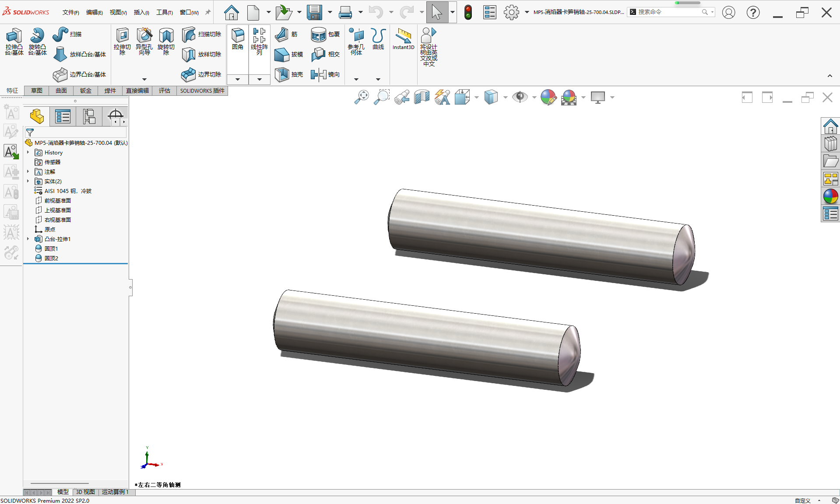The height and width of the screenshot is (504, 840).
Task: Open the 窗口(W) Window menu
Action: coord(189,12)
